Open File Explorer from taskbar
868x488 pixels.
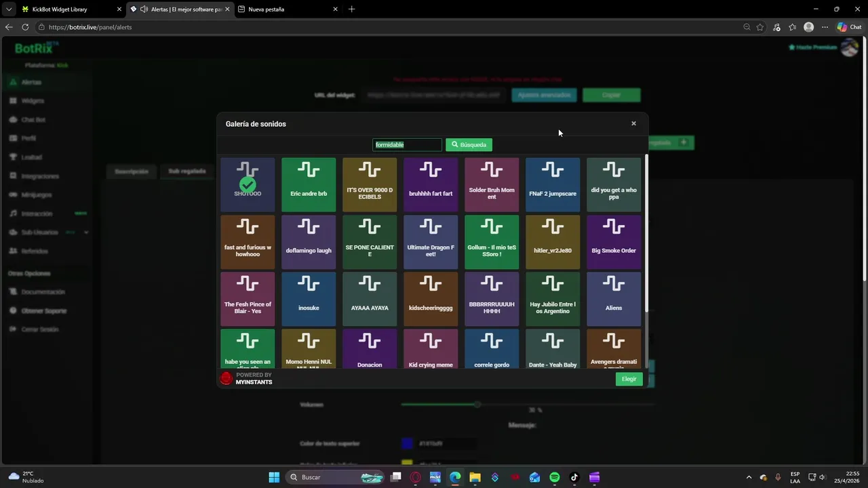point(475,477)
